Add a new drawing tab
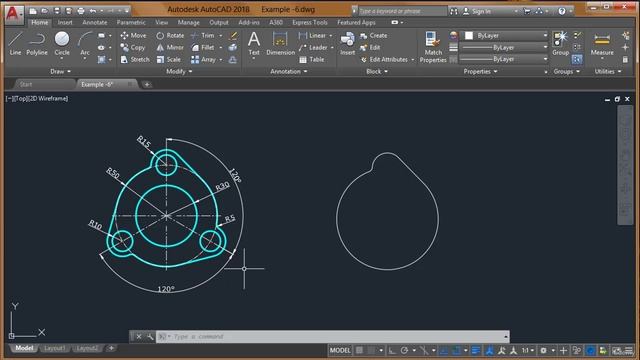The height and width of the screenshot is (360, 640). pyautogui.click(x=147, y=84)
